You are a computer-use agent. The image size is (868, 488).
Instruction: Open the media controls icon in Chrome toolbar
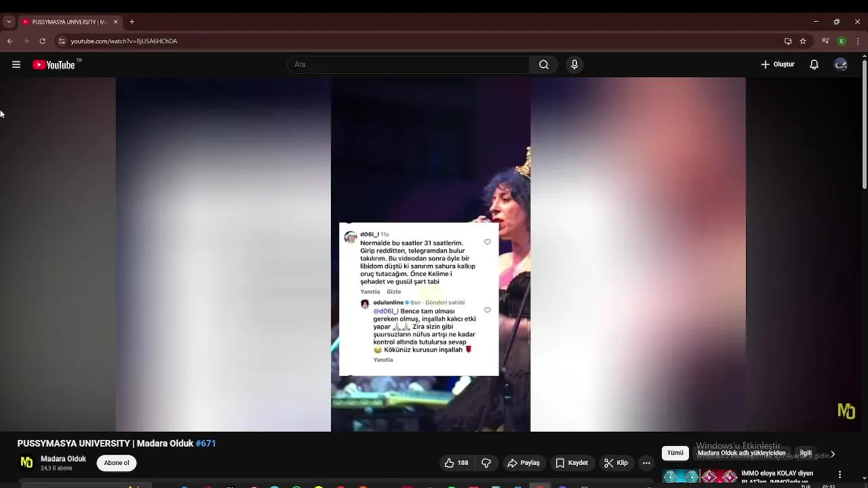pos(825,41)
